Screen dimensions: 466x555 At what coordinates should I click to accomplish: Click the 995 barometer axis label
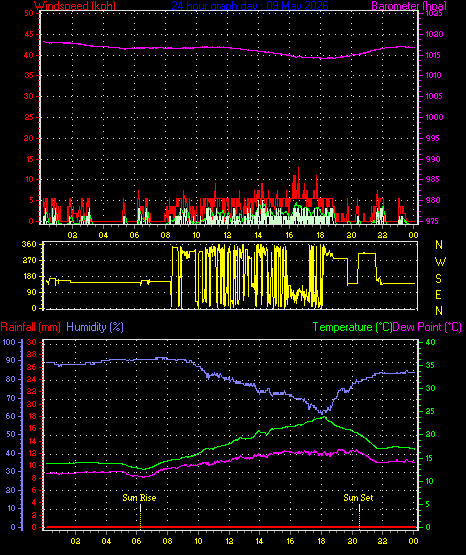click(433, 138)
